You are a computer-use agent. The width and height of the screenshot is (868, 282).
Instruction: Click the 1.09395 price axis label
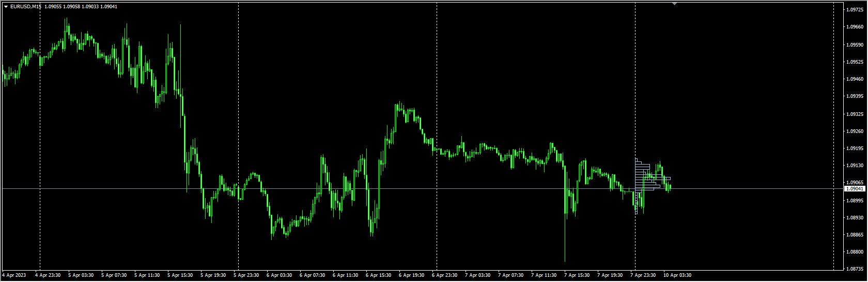pyautogui.click(x=856, y=96)
